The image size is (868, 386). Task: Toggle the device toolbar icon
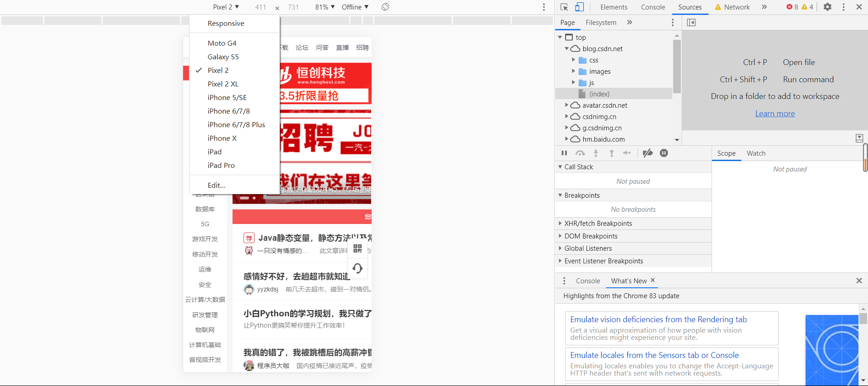click(x=580, y=7)
